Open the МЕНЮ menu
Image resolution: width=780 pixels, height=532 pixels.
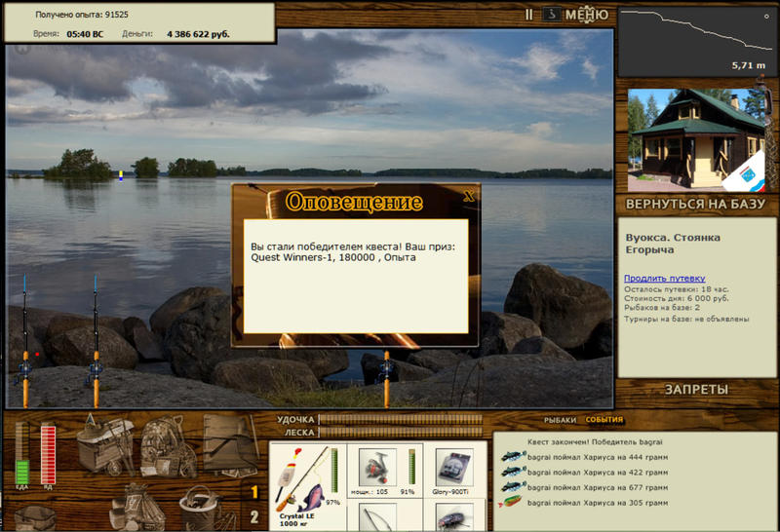click(587, 15)
